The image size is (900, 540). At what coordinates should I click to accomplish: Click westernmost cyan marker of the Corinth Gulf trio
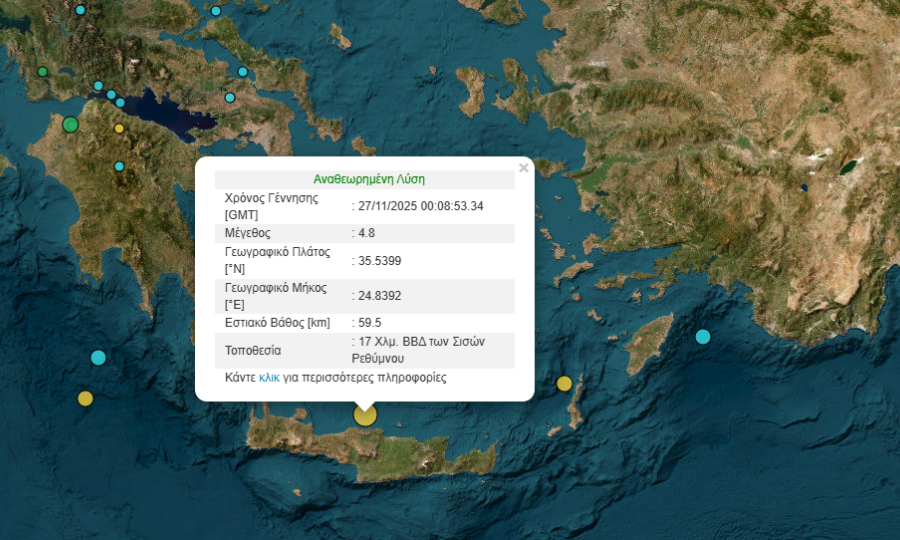(x=98, y=86)
